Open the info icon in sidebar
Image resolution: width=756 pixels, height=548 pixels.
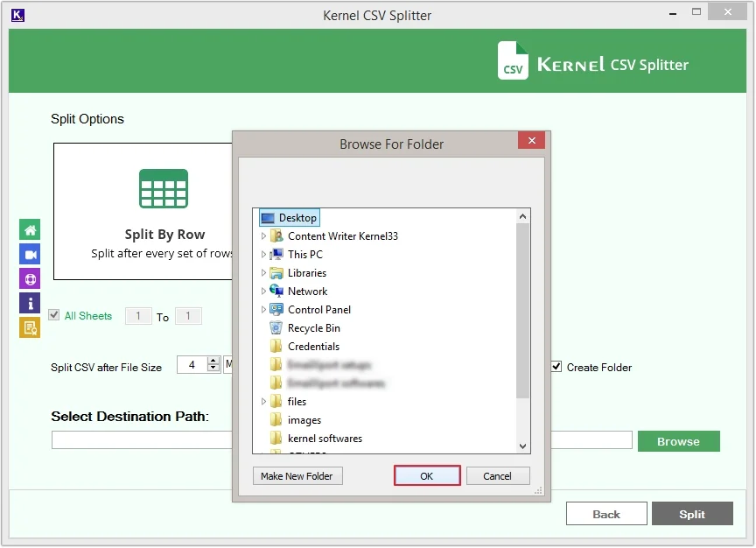pyautogui.click(x=30, y=304)
